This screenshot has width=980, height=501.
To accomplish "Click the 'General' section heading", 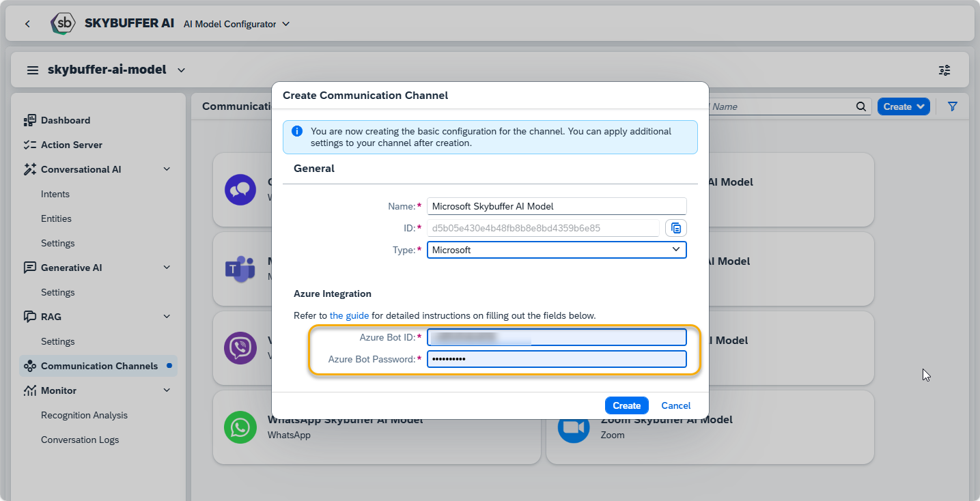I will point(314,168).
